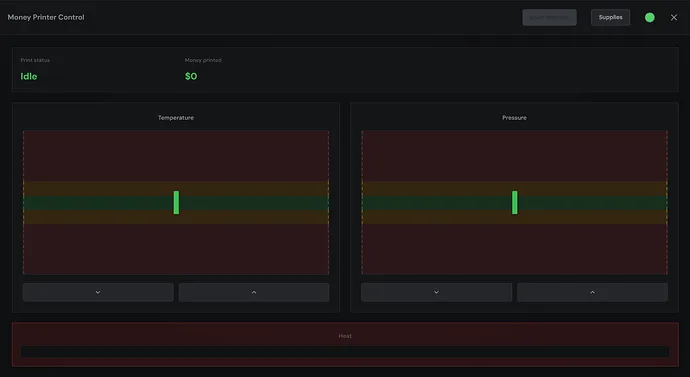The width and height of the screenshot is (690, 377).
Task: Click the Money printed label
Action: coord(203,60)
